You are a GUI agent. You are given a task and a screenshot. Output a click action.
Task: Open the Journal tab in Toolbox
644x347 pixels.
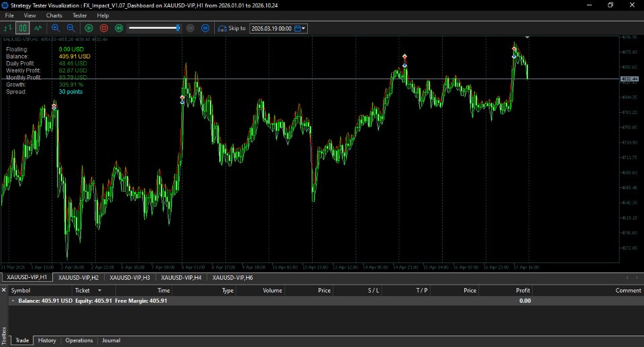[x=111, y=340]
